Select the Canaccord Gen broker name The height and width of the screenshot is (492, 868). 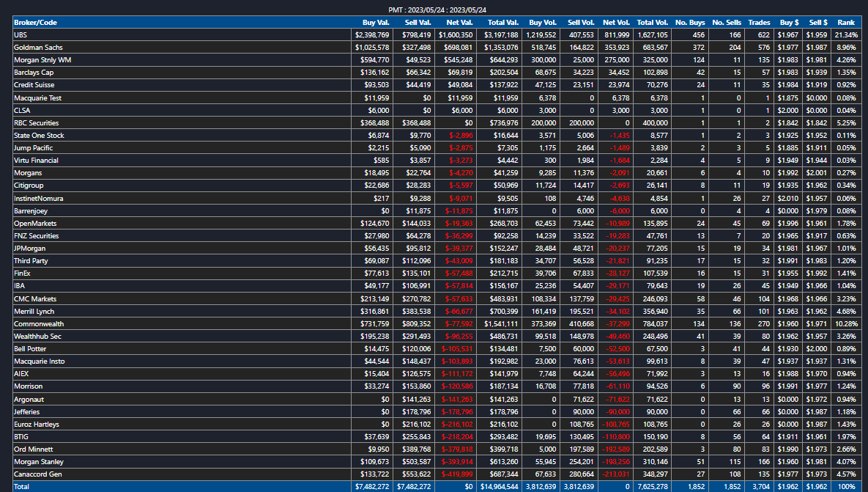[38, 474]
